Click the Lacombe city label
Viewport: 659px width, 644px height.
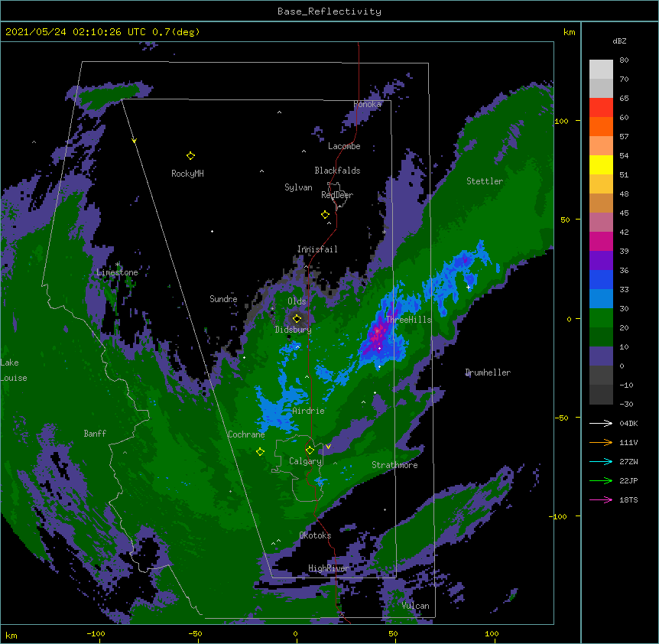point(344,146)
